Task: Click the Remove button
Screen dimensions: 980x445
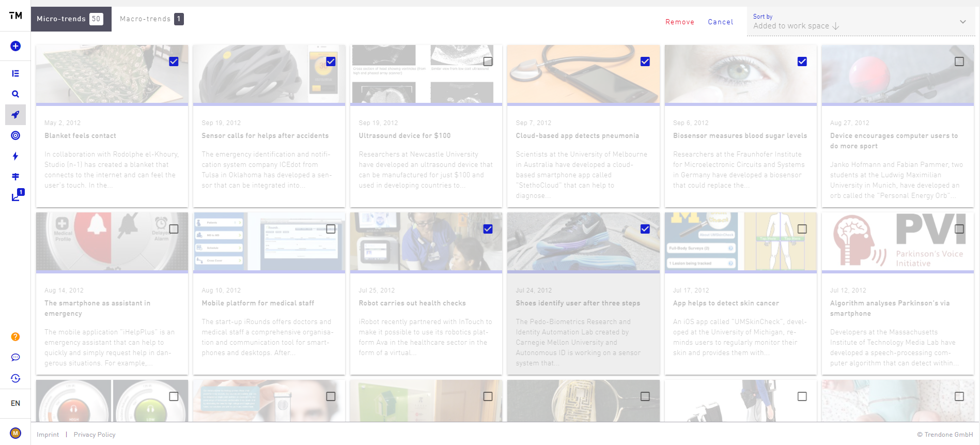Action: (x=680, y=22)
